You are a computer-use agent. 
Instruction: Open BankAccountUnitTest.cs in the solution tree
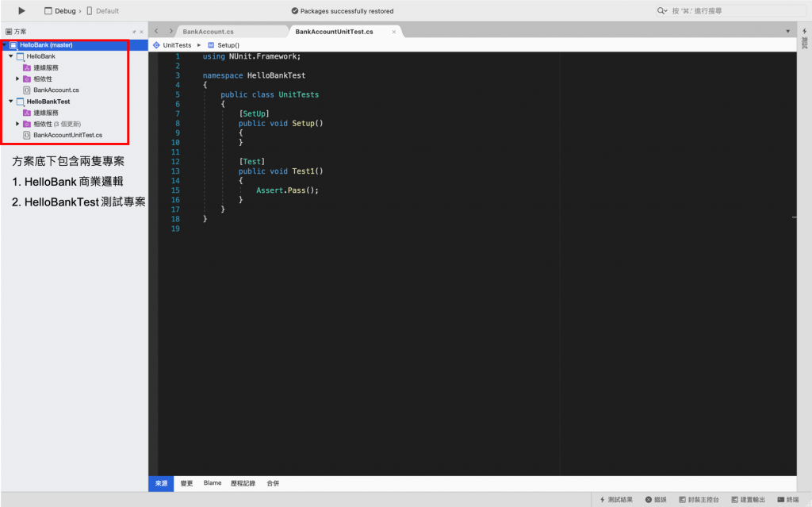click(68, 136)
